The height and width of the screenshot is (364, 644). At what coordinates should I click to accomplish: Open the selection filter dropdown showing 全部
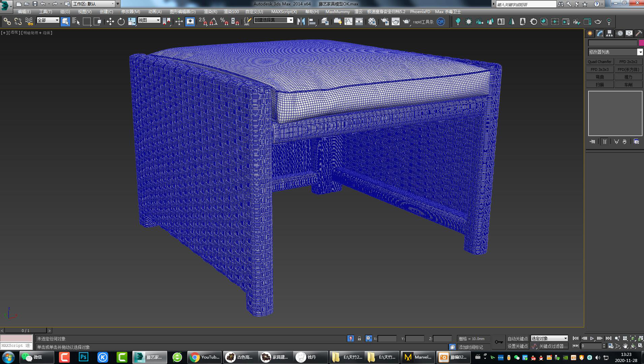[x=47, y=20]
